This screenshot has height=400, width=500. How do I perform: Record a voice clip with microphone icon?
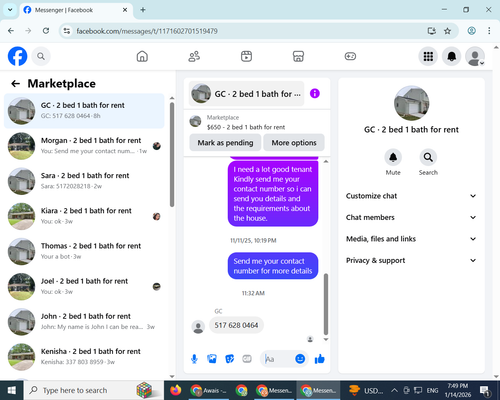point(194,359)
